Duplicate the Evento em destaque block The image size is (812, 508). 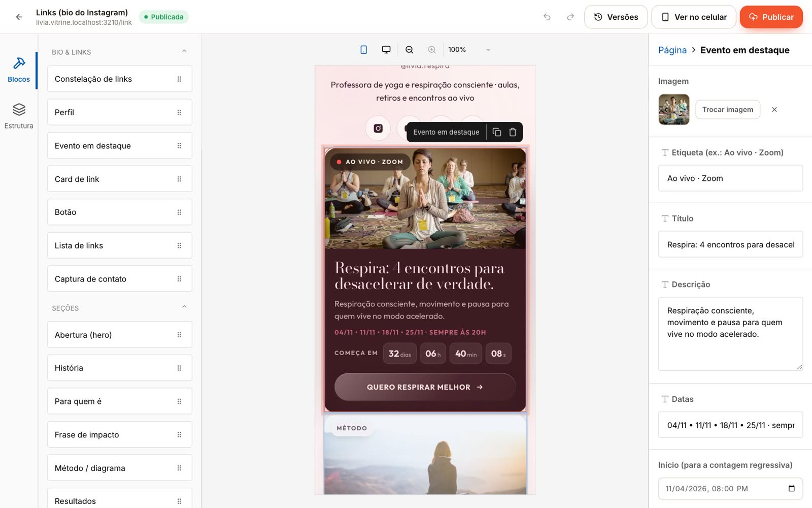click(497, 132)
